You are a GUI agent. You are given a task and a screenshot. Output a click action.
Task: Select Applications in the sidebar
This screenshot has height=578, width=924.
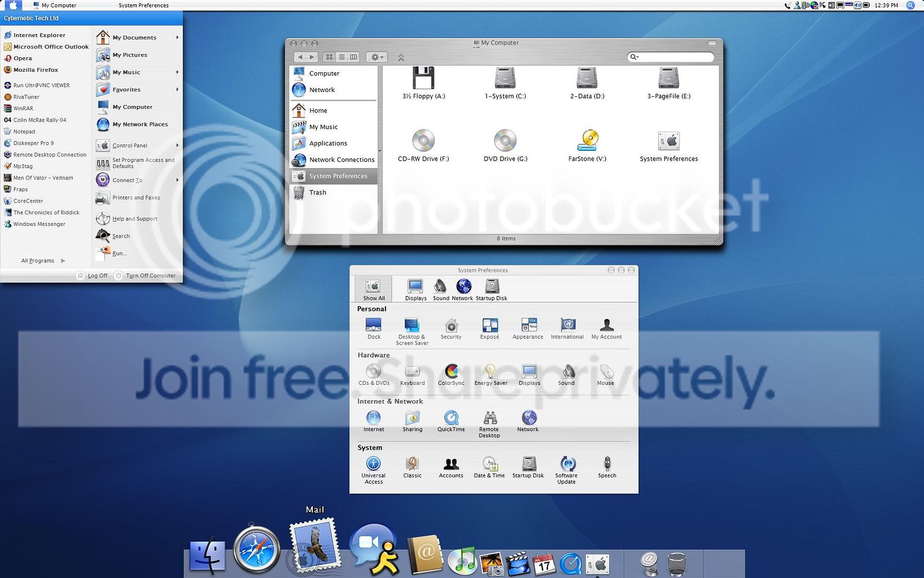(x=334, y=143)
